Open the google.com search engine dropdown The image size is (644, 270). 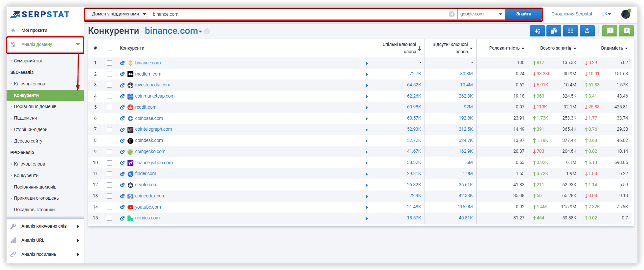point(481,14)
